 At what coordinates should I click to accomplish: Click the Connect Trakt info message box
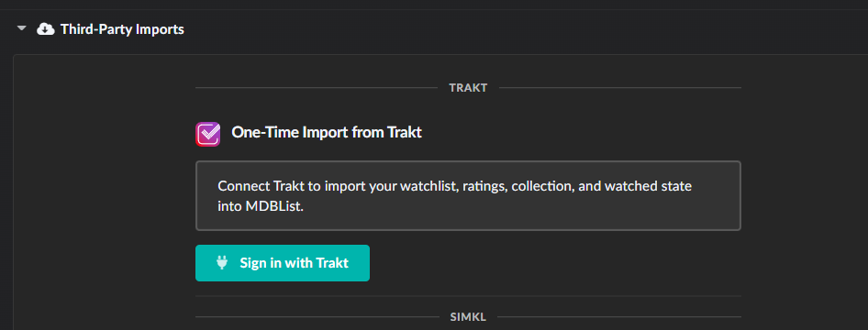pos(468,195)
